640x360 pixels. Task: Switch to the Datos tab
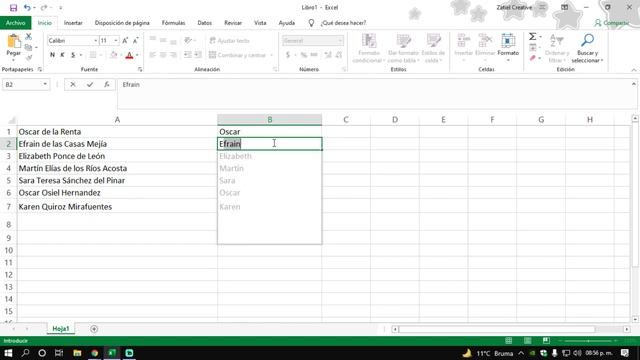(204, 23)
